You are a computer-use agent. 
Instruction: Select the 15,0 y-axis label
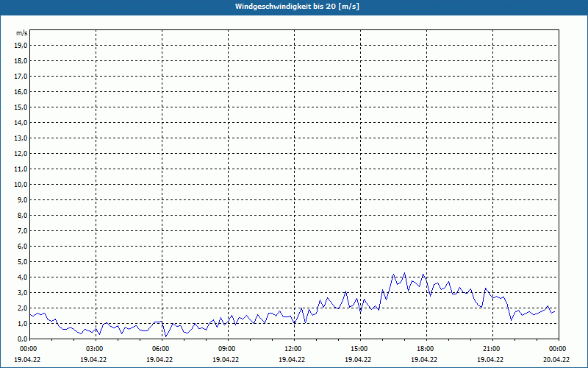tap(21, 107)
